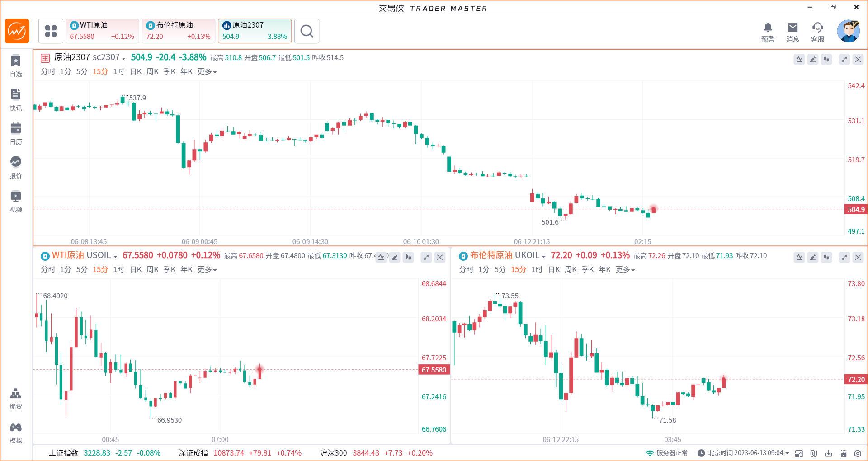
Task: Close the WTI原油 chart panel
Action: 440,257
